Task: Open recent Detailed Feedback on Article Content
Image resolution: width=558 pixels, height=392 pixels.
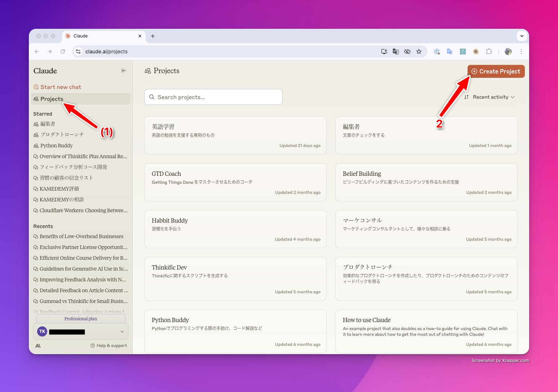Action: tap(80, 290)
